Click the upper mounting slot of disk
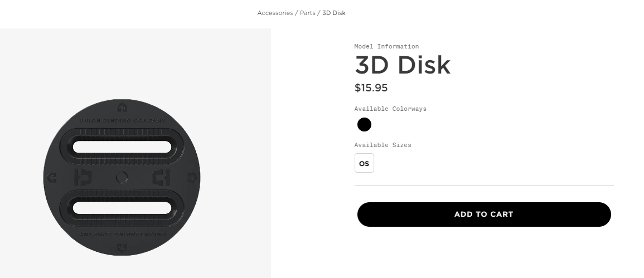 122,147
